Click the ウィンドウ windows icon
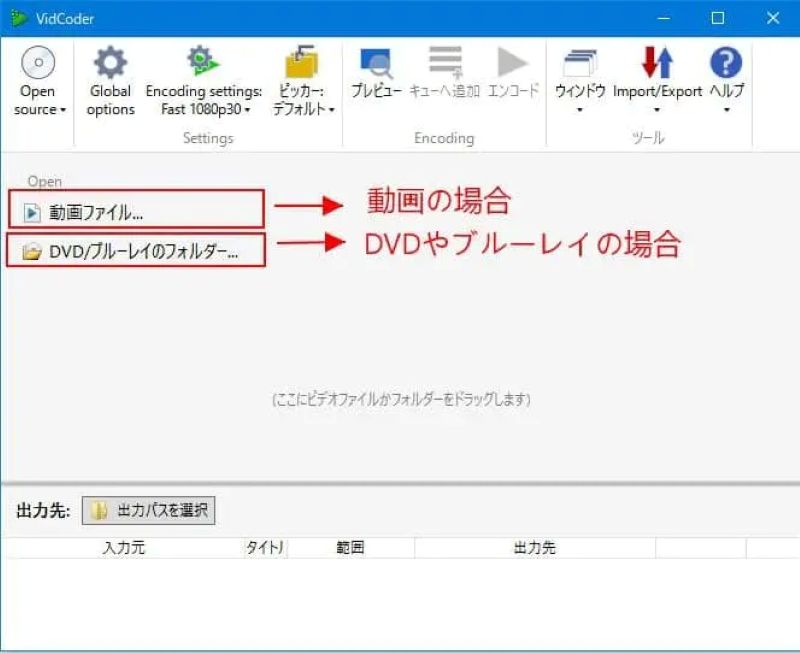 pyautogui.click(x=580, y=62)
